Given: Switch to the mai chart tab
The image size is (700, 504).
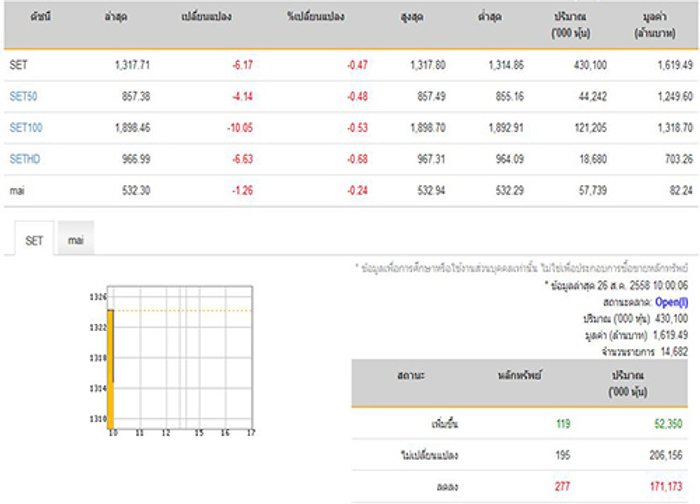Looking at the screenshot, I should point(76,239).
